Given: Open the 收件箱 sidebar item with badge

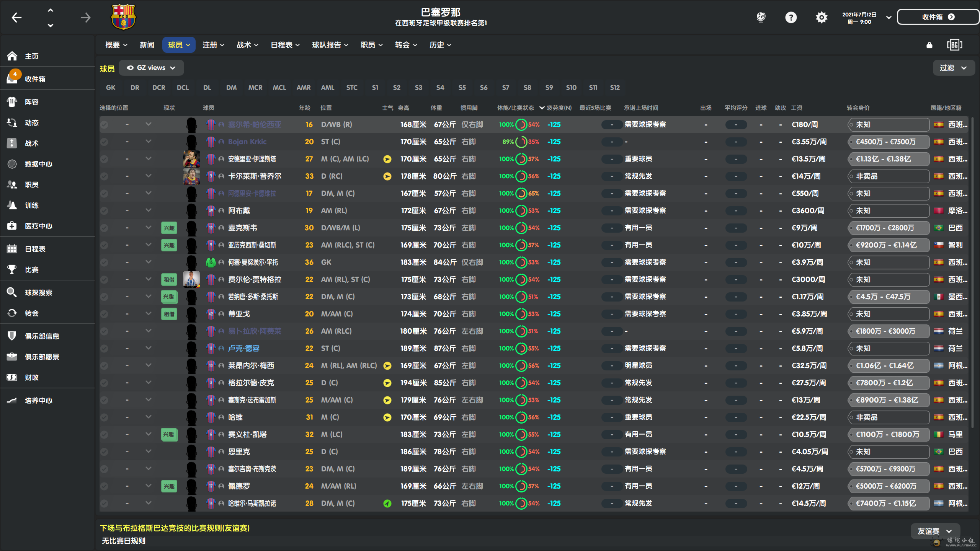Looking at the screenshot, I should (35, 79).
